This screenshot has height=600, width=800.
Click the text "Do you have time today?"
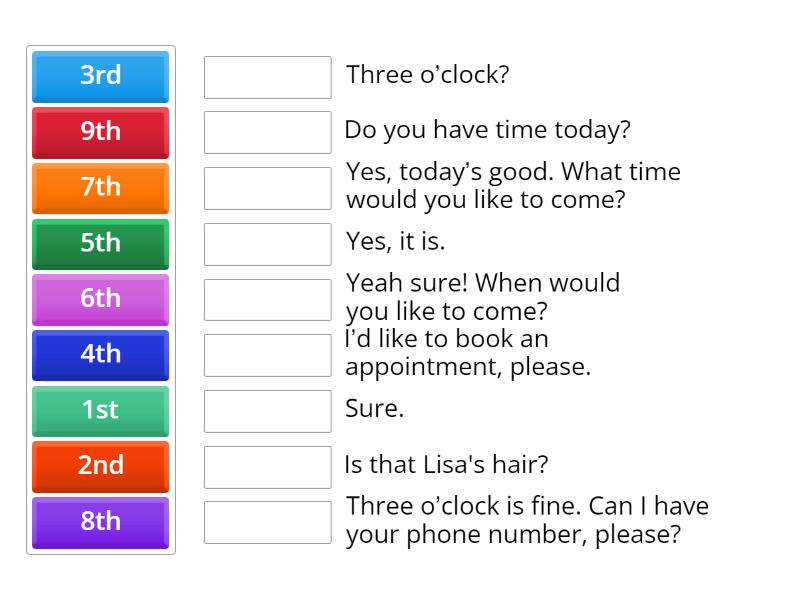(487, 130)
